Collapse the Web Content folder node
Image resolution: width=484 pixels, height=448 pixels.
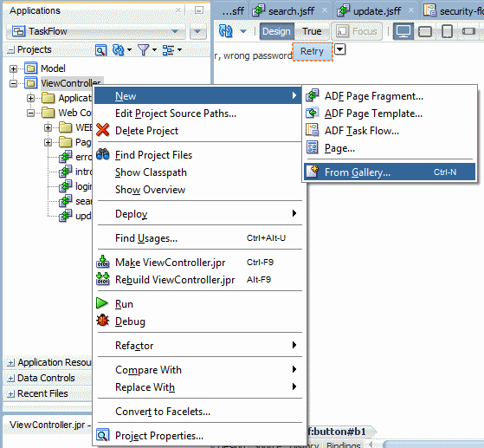click(30, 113)
